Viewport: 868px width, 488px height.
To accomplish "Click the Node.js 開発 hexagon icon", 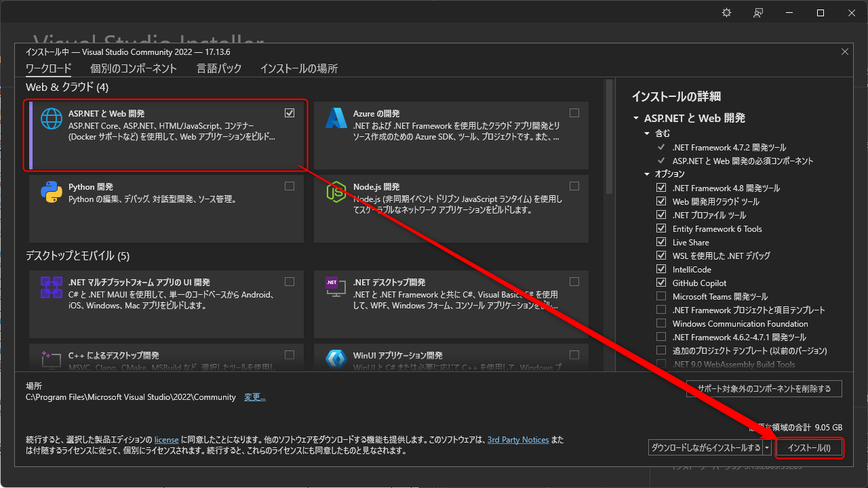I will point(335,192).
